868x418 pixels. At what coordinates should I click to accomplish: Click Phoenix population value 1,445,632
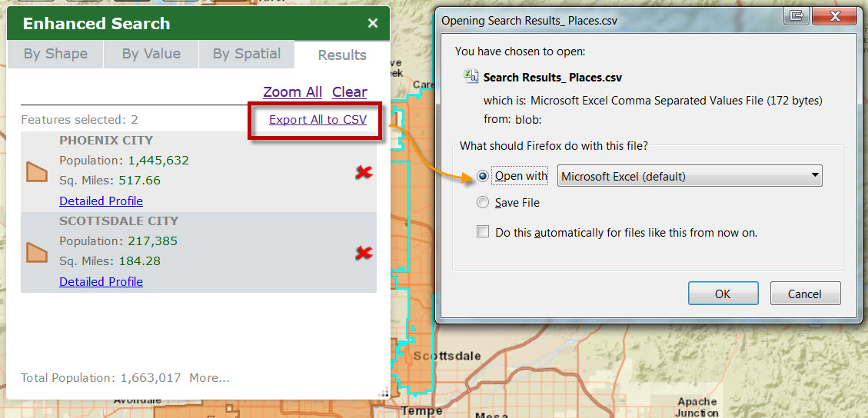(158, 161)
